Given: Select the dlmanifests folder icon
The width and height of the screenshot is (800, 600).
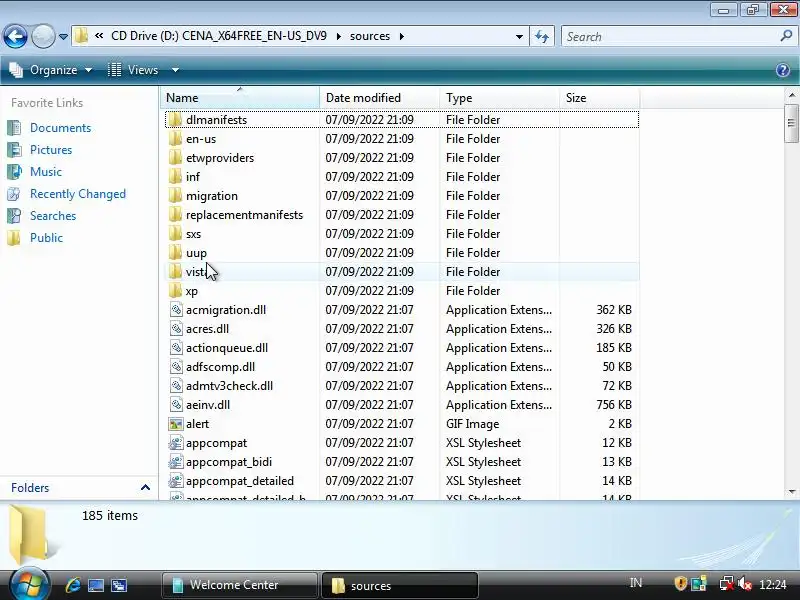Looking at the screenshot, I should (175, 120).
